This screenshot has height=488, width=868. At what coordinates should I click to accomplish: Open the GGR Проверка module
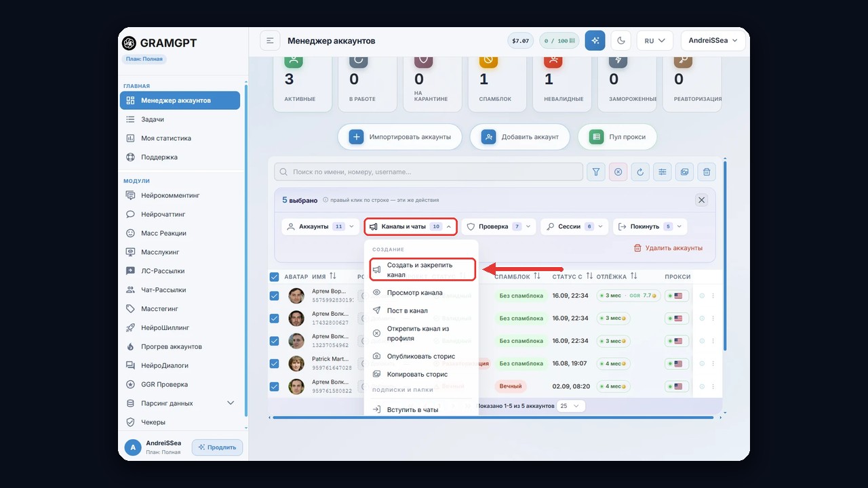click(180, 384)
